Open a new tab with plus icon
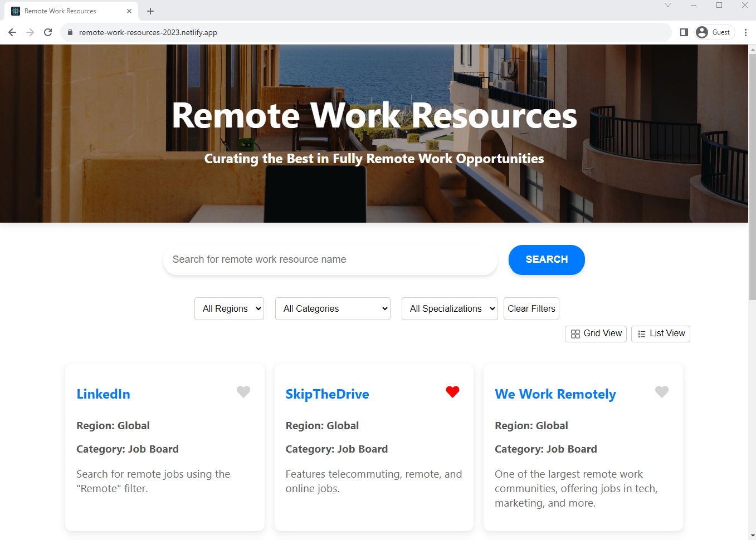 click(x=150, y=11)
